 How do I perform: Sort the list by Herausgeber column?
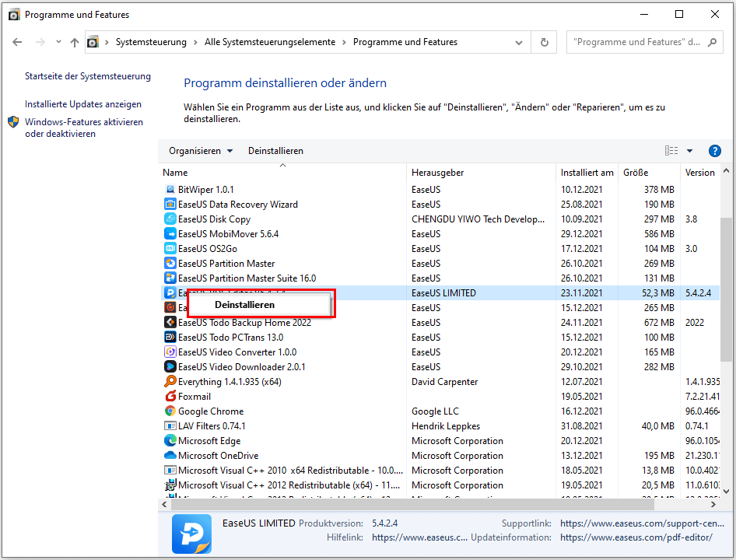pyautogui.click(x=437, y=173)
